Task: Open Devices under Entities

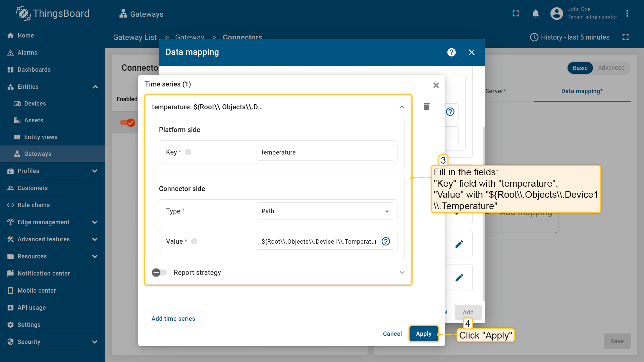Action: [x=52, y=104]
